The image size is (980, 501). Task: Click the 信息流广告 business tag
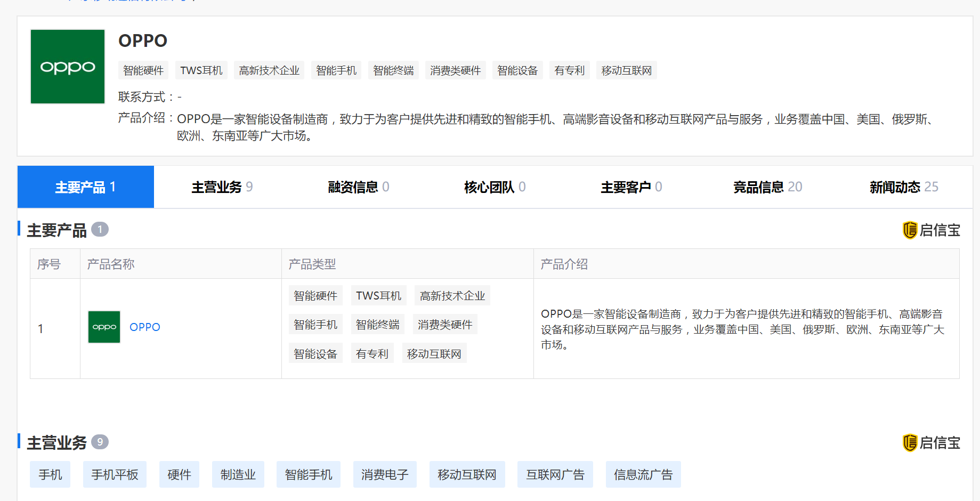643,474
